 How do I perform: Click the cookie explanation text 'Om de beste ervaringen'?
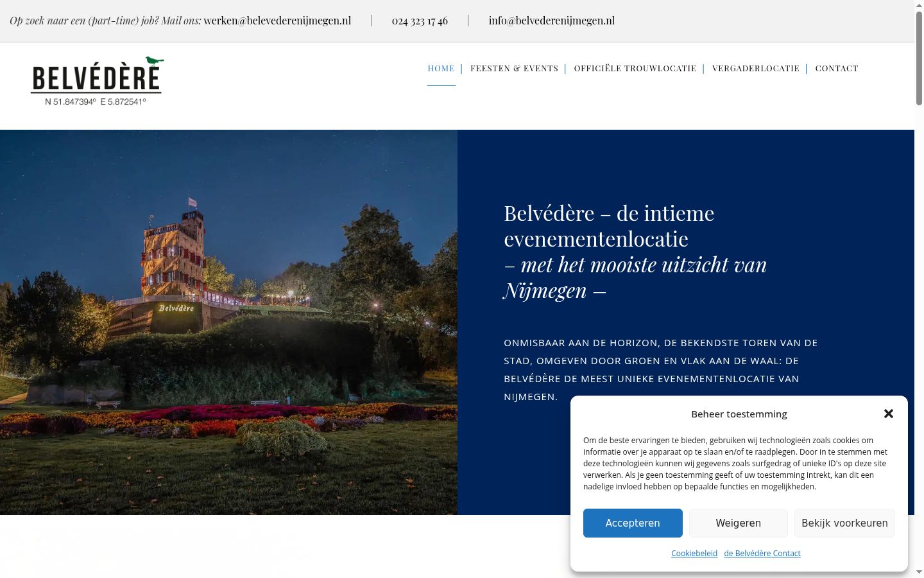735,463
